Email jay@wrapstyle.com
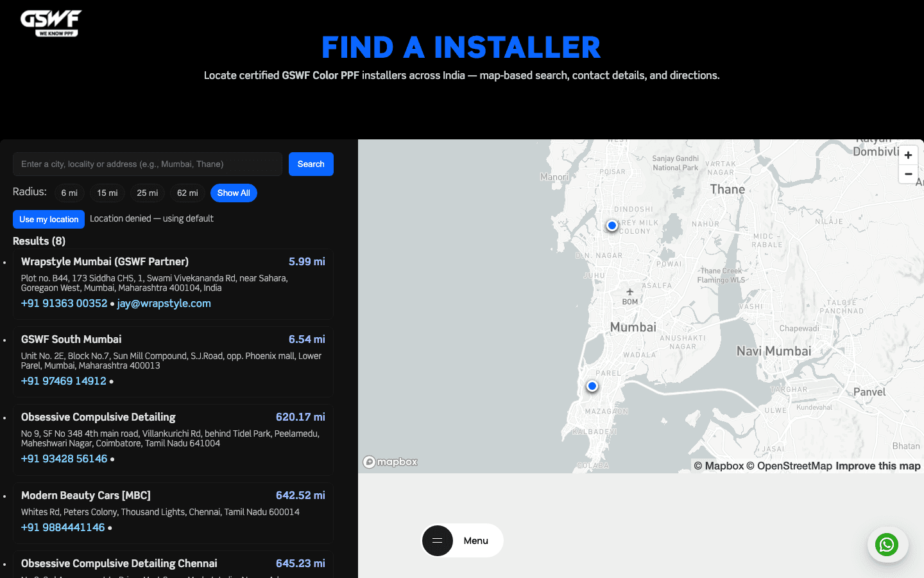 pyautogui.click(x=164, y=303)
